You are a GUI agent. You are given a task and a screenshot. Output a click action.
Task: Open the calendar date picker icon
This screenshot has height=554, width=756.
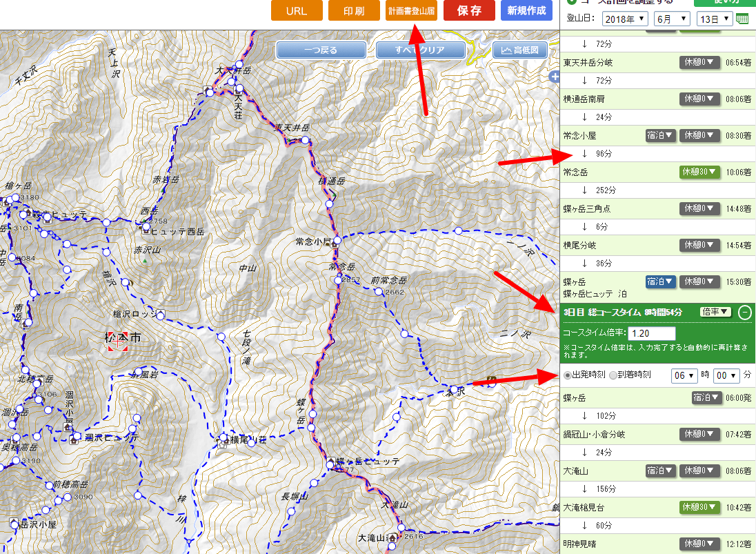tap(742, 19)
